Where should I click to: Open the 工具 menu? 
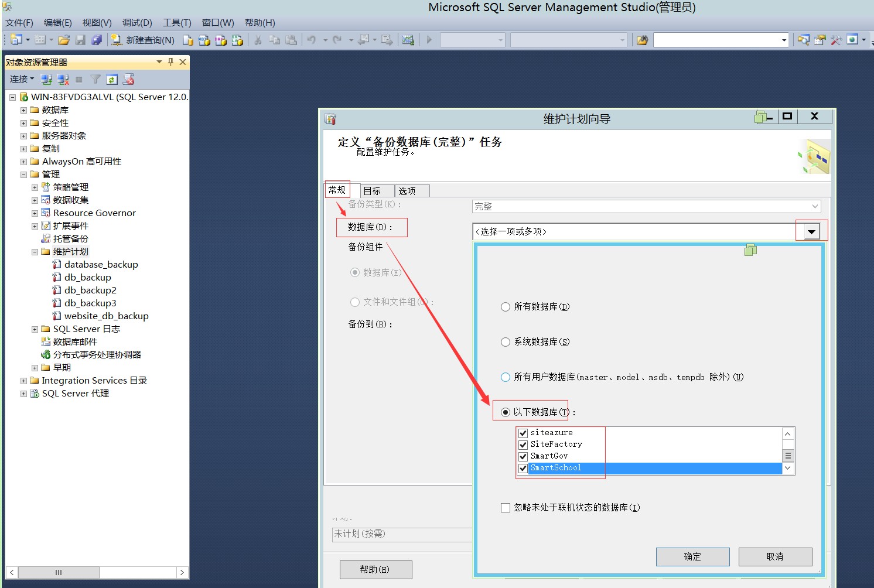click(x=176, y=23)
